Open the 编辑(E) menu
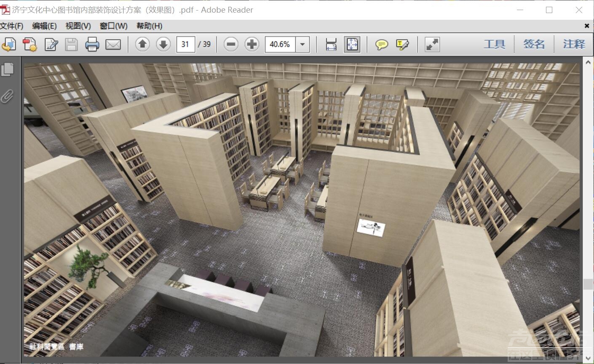The image size is (594, 364). [x=44, y=26]
